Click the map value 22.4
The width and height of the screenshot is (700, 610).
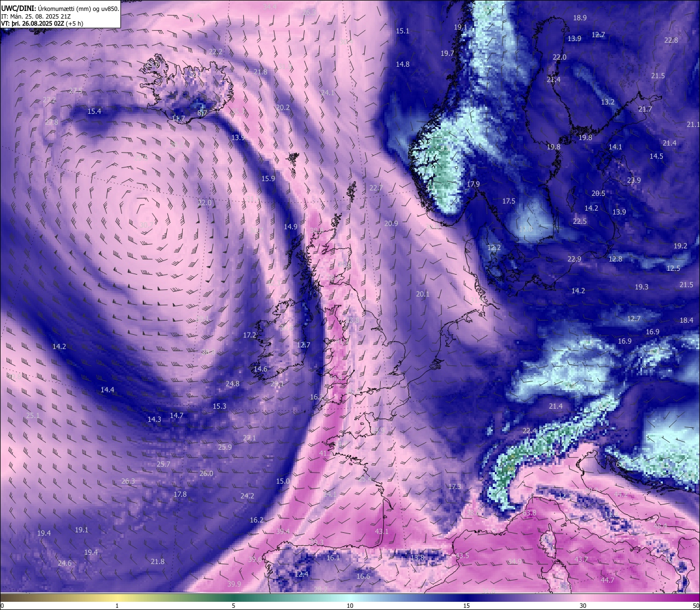529,431
